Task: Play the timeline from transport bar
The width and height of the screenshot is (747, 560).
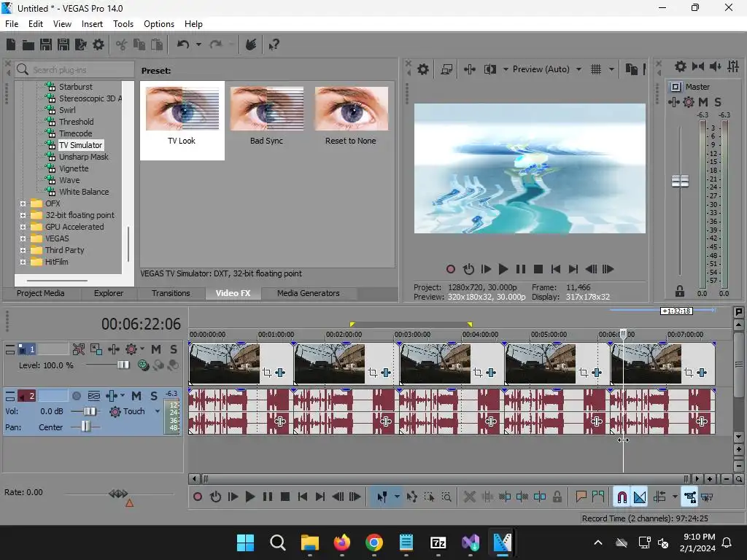Action: click(x=249, y=497)
